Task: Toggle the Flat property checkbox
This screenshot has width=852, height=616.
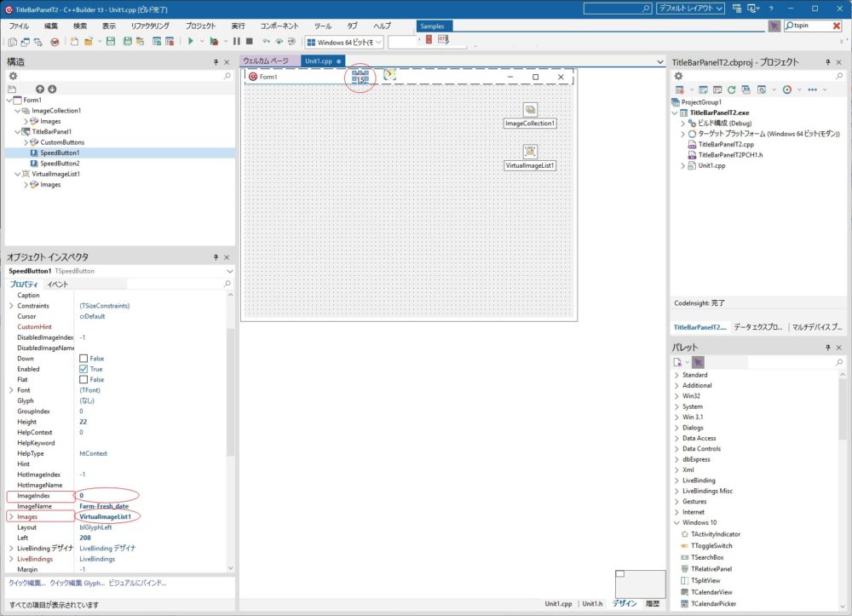Action: [83, 380]
